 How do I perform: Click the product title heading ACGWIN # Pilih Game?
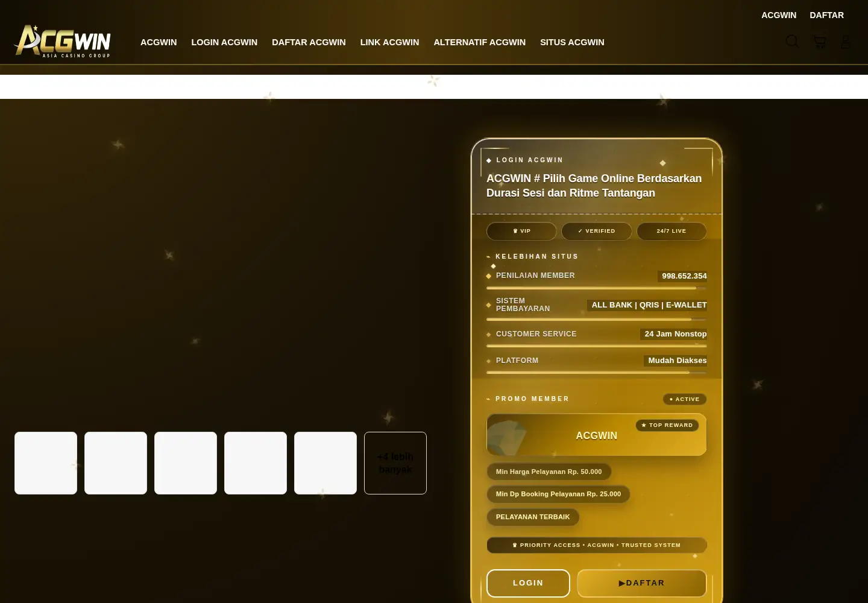pyautogui.click(x=594, y=186)
